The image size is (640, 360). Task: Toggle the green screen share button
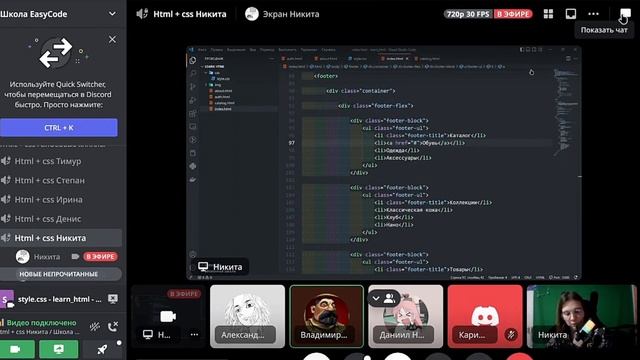(x=59, y=349)
